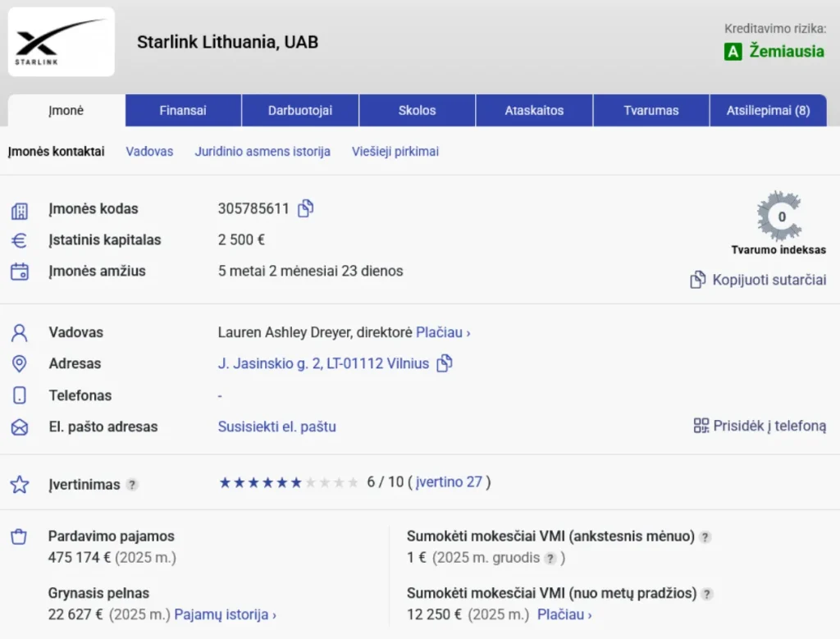840x639 pixels.
Task: Click the QR code icon by Prisidėk į telefoną
Action: [701, 426]
